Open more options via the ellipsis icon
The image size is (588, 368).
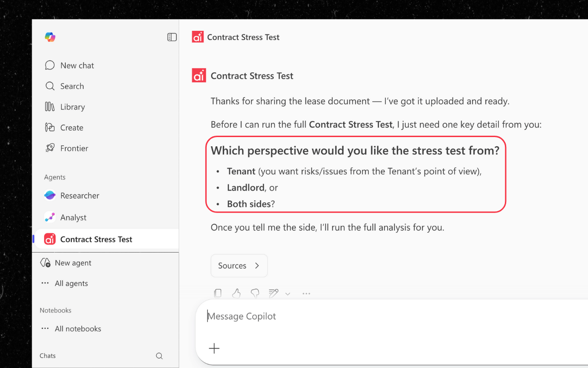pos(306,293)
